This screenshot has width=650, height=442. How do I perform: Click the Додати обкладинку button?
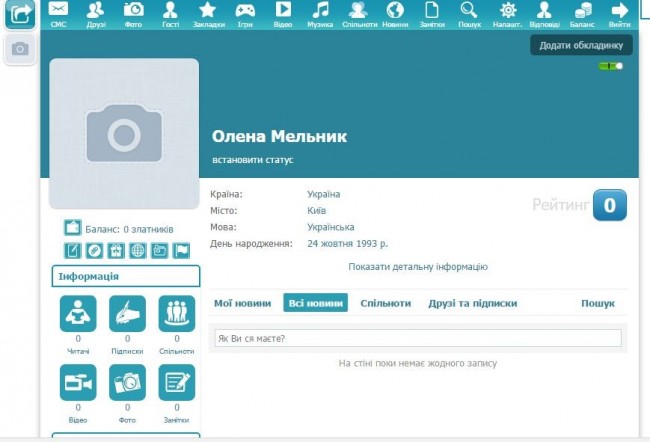[x=581, y=45]
